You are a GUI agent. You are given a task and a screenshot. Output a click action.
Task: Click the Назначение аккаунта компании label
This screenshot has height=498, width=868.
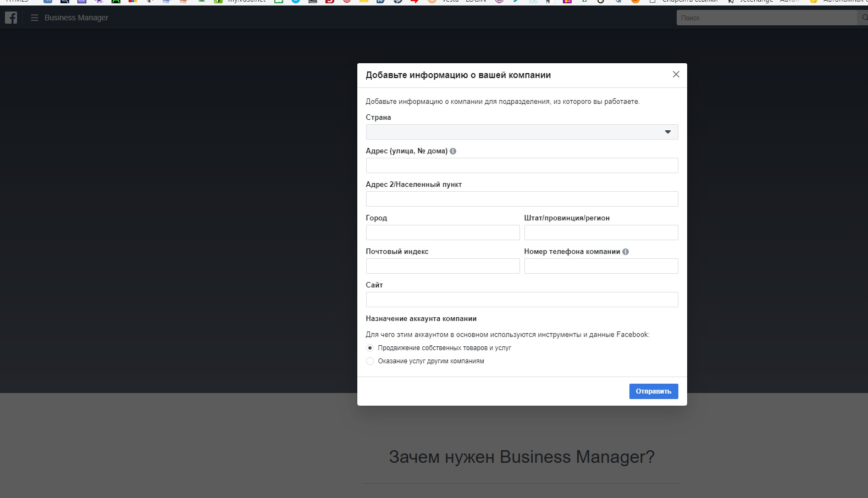(x=421, y=319)
